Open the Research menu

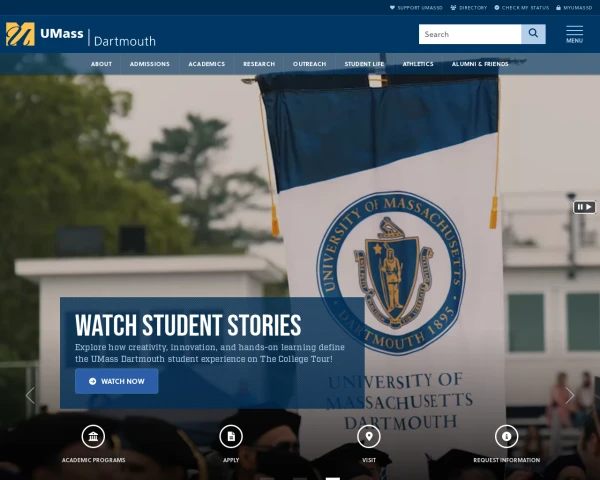point(259,64)
